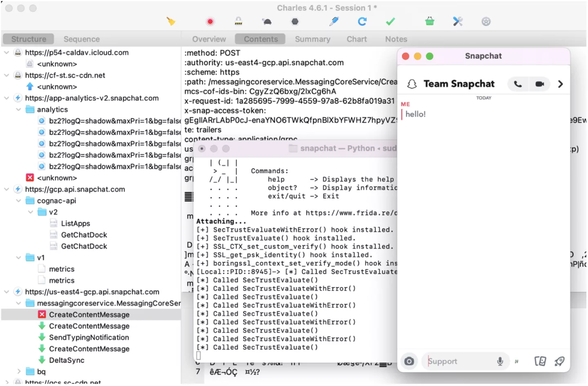
Task: Click lightning icon beside gcp.api.snapchat.com
Action: (18, 189)
